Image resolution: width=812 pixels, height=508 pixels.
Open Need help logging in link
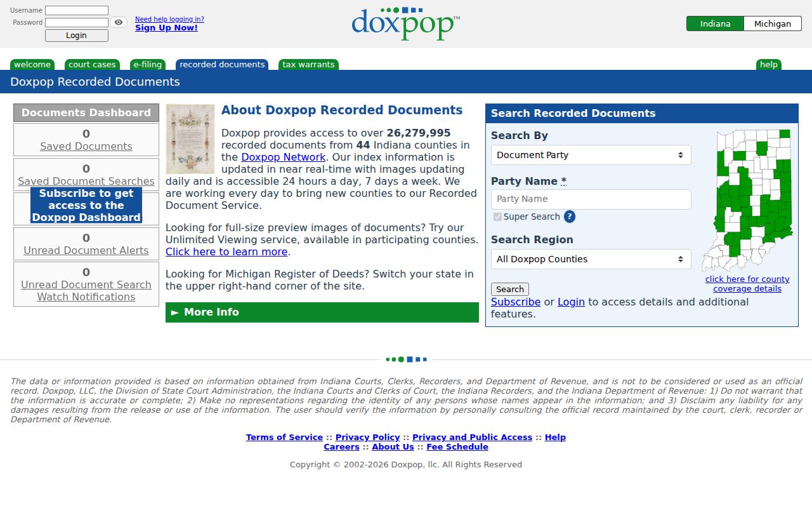169,19
